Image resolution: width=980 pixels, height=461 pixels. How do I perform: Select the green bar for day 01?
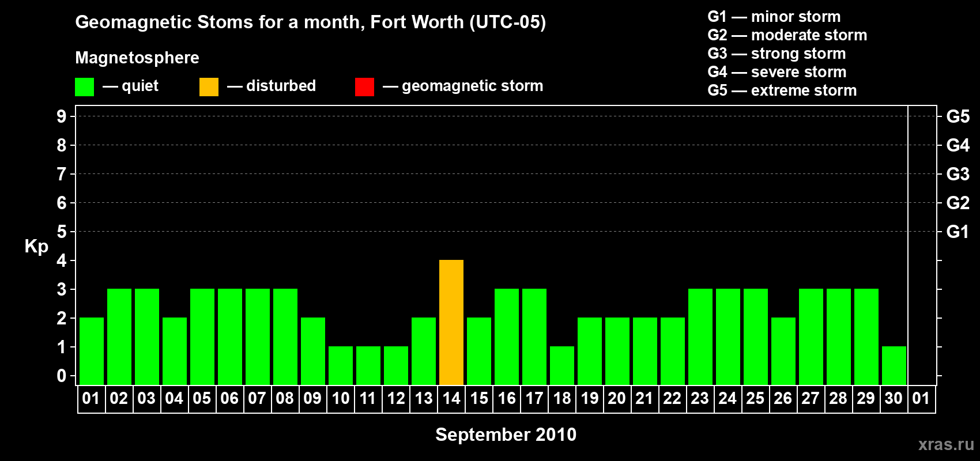pos(92,351)
